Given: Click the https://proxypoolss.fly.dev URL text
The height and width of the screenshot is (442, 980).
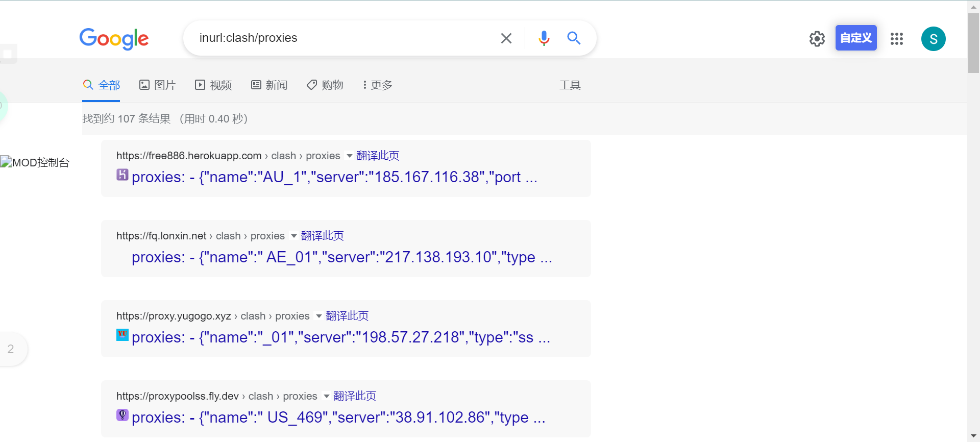Looking at the screenshot, I should [178, 396].
